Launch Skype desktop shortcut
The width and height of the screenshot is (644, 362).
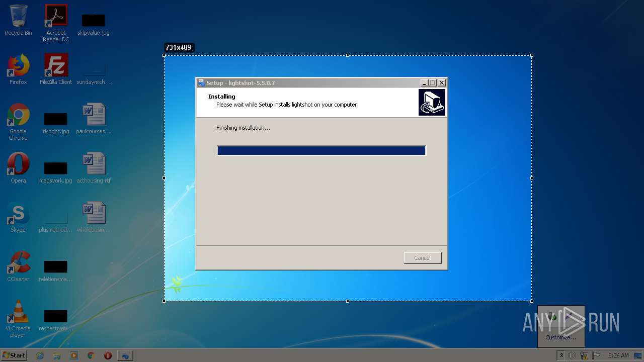tap(18, 217)
